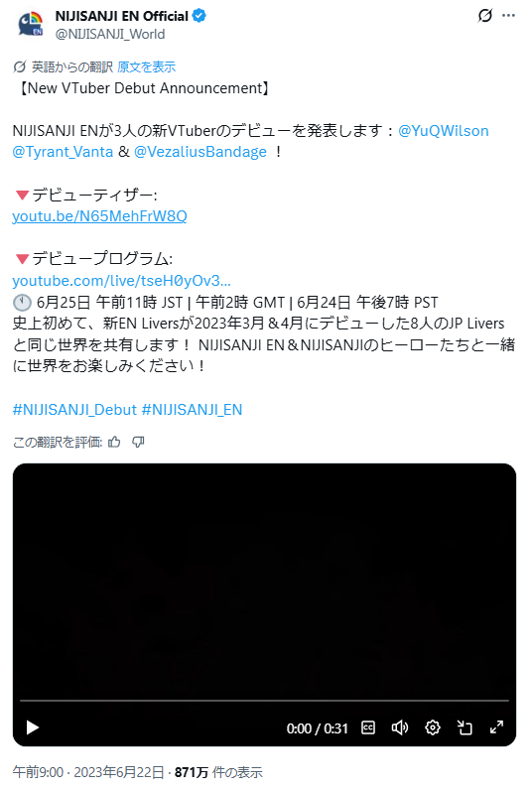The height and width of the screenshot is (790, 532).
Task: Rate the translation with thumbs down
Action: [138, 442]
